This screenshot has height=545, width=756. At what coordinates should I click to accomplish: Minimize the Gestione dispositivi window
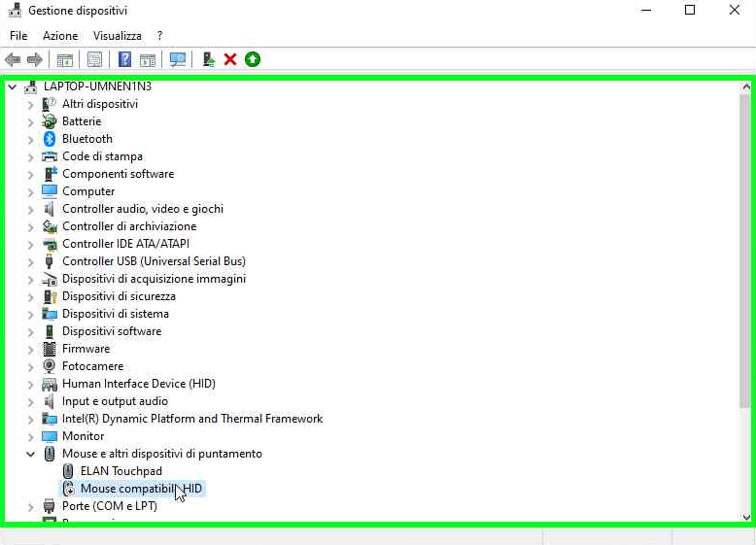646,10
